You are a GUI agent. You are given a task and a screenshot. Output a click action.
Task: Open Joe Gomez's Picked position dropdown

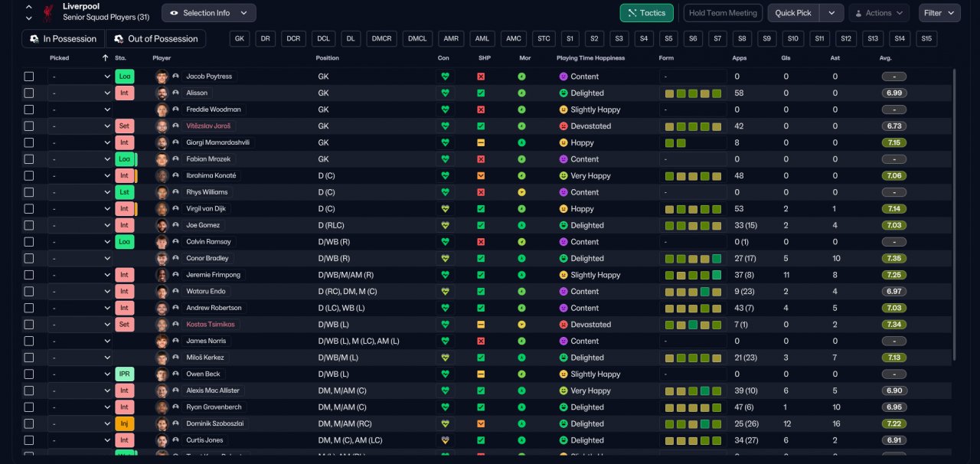click(x=80, y=225)
